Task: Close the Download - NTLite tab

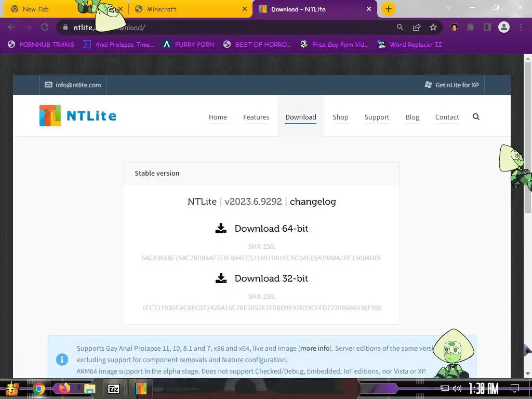Action: point(369,9)
